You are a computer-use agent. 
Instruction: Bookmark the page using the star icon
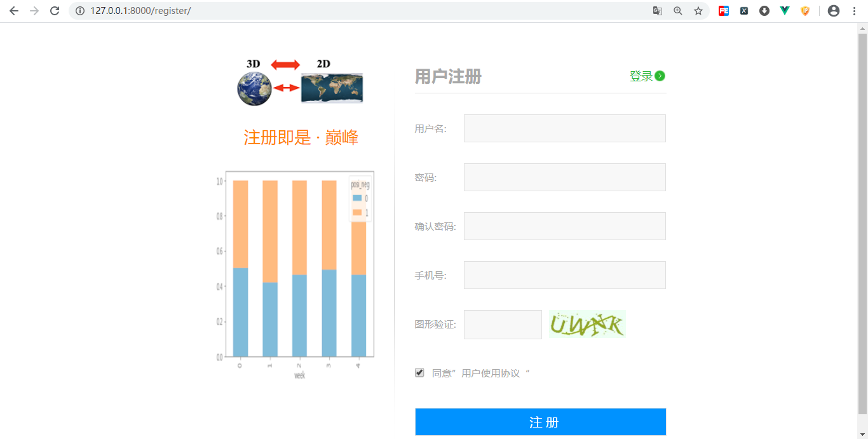(x=698, y=11)
